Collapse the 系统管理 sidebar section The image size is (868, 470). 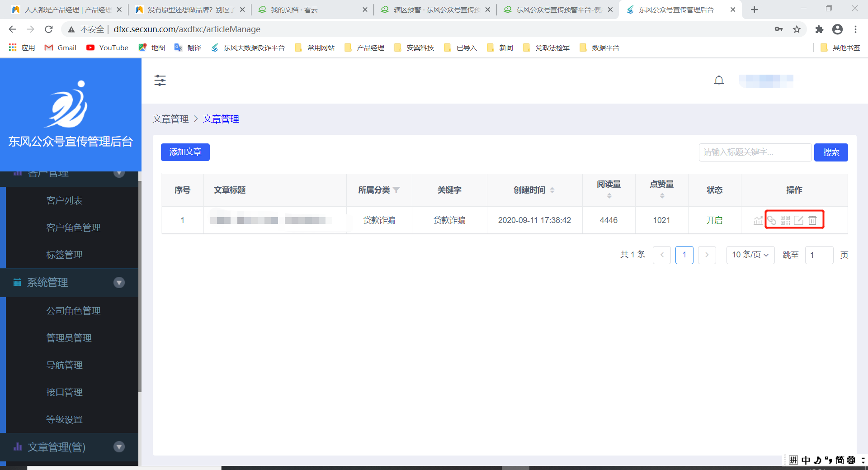coord(119,283)
